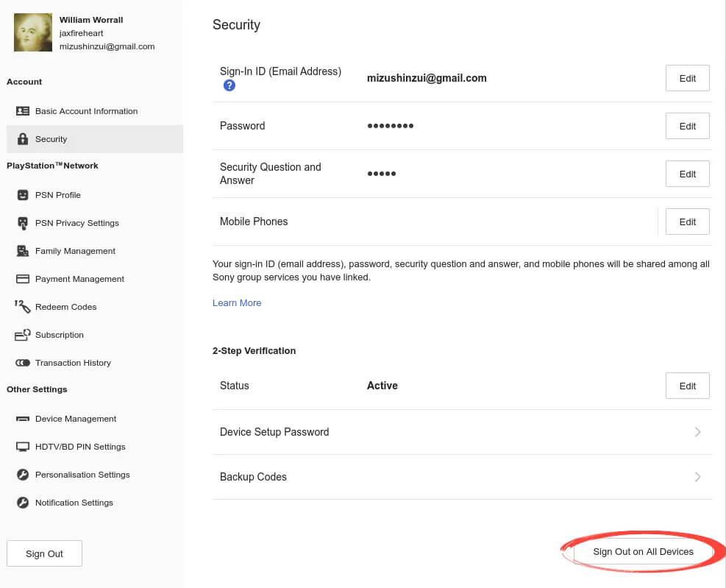
Task: Open the Learn More link
Action: 237,302
